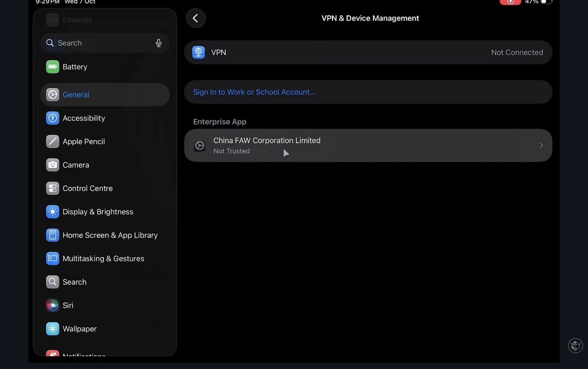Click the Control Centre icon
Viewport: 588px width, 369px height.
[x=52, y=188]
